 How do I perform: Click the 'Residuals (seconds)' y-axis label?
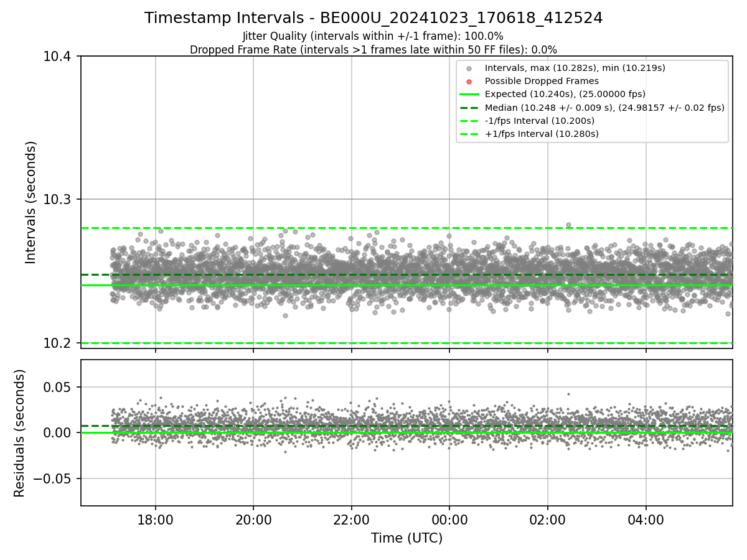coord(20,433)
